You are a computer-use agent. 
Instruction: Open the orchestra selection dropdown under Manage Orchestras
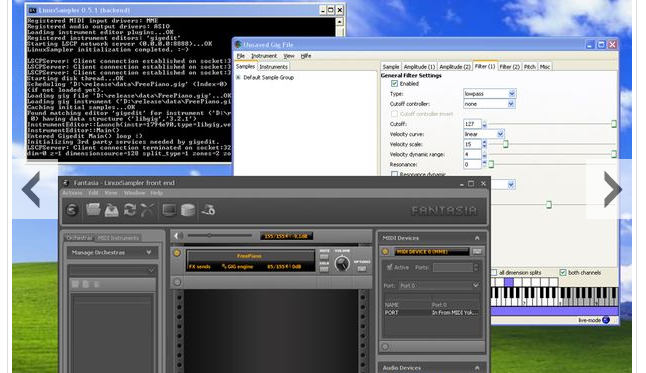coord(112,270)
